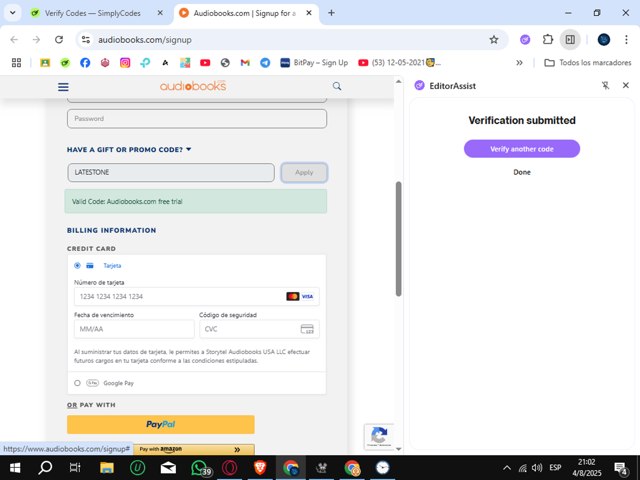Open the Chrome profile avatar
Viewport: 640px width, 480px height.
(x=604, y=40)
